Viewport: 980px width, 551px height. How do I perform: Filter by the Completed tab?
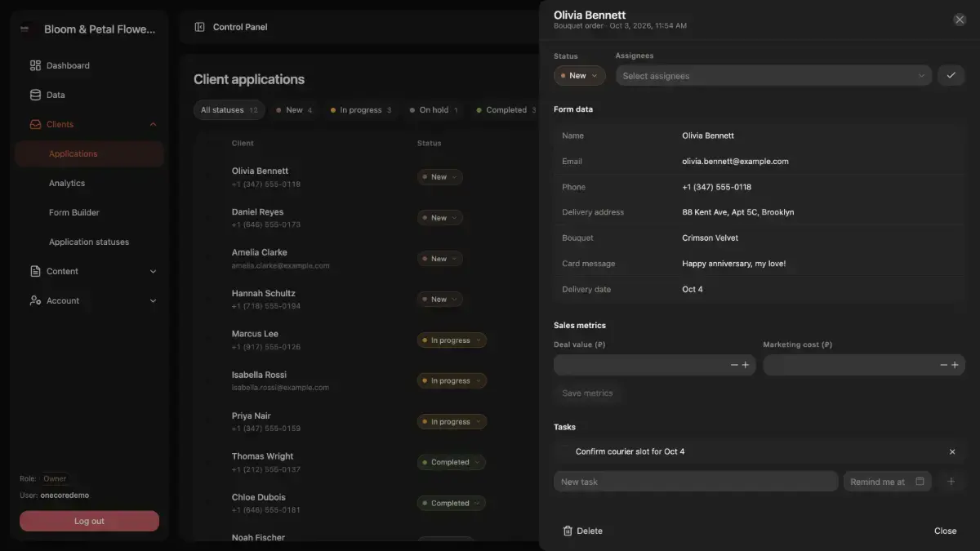coord(505,110)
